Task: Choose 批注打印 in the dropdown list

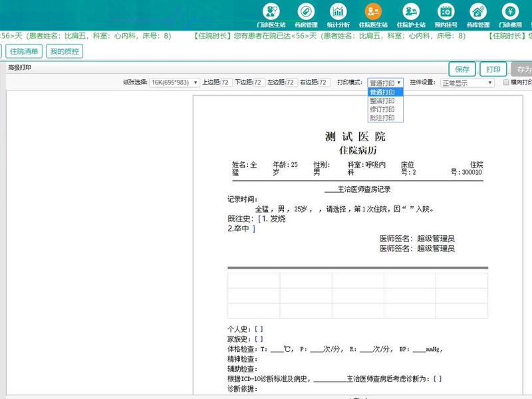Action: [386, 118]
